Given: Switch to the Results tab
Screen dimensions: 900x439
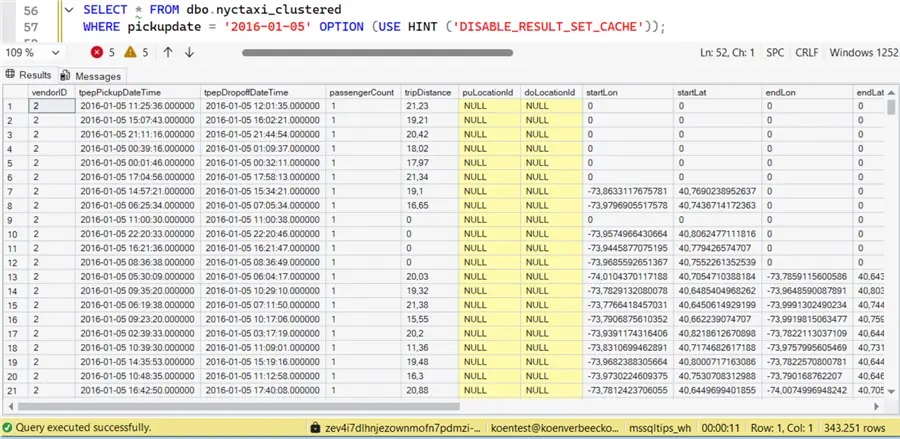Looking at the screenshot, I should (29, 75).
